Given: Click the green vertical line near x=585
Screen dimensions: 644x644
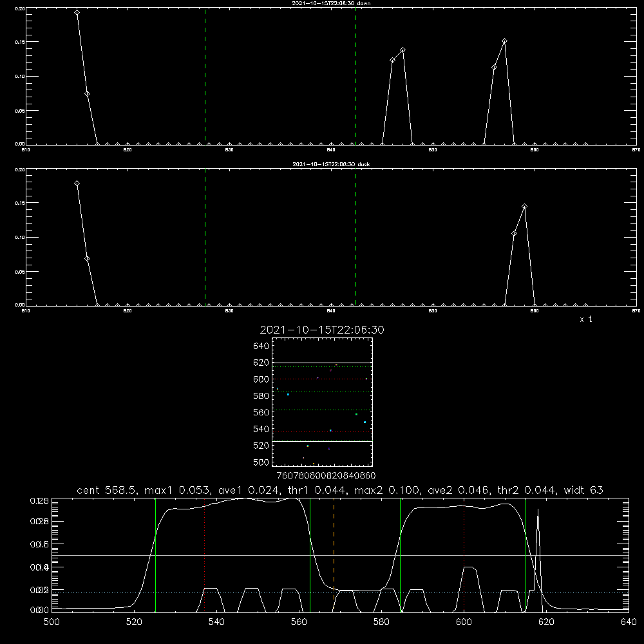Looking at the screenshot, I should pos(400,555).
